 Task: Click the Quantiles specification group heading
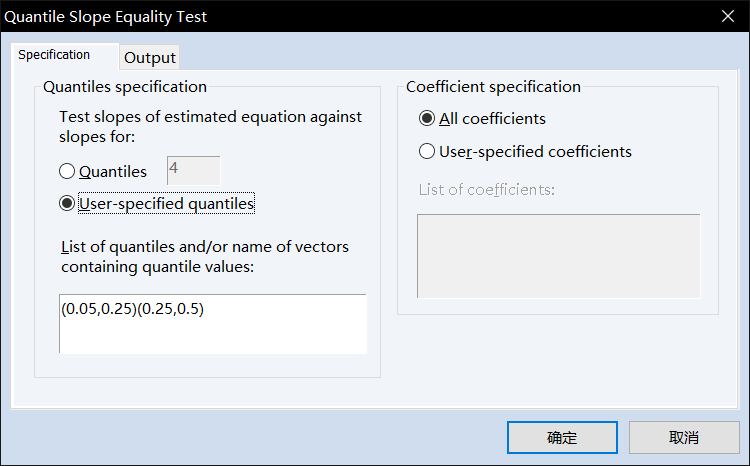(x=125, y=87)
